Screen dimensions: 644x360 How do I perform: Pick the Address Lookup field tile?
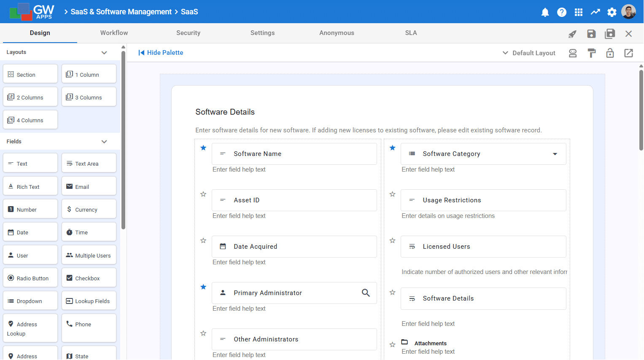coord(30,328)
